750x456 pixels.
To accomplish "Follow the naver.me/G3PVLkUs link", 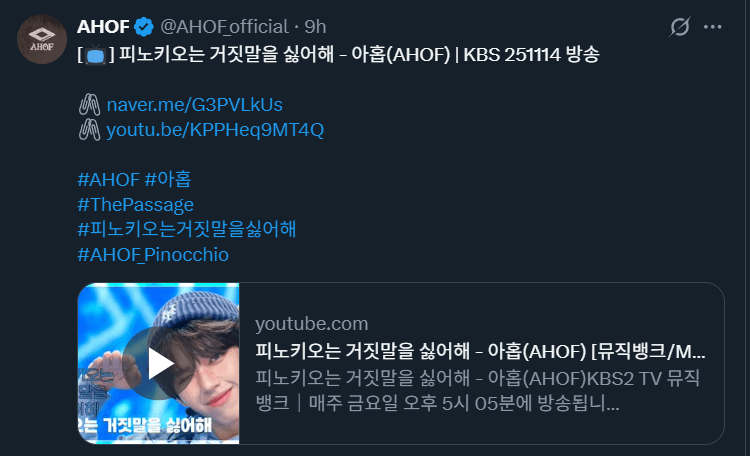I will pos(194,105).
